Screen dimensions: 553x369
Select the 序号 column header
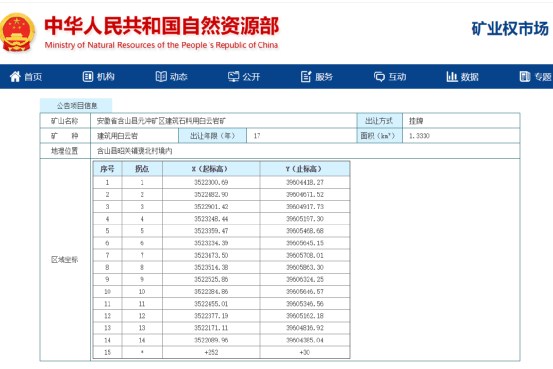pyautogui.click(x=107, y=169)
